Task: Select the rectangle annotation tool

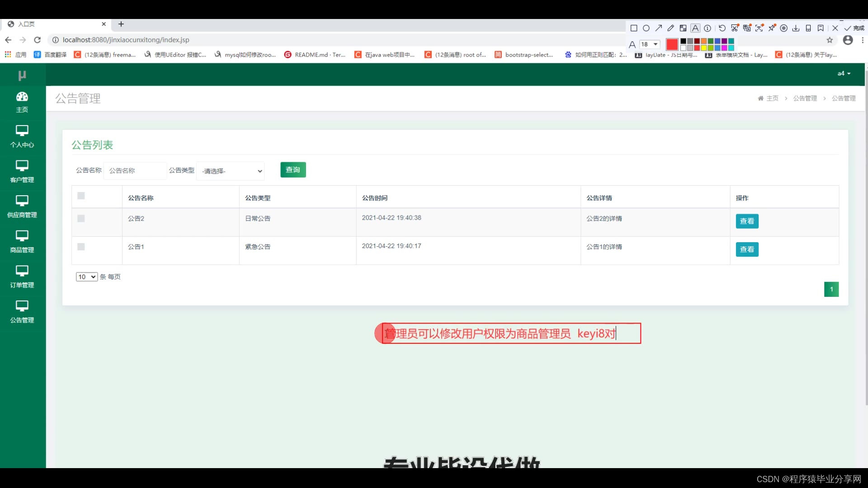Action: 634,28
